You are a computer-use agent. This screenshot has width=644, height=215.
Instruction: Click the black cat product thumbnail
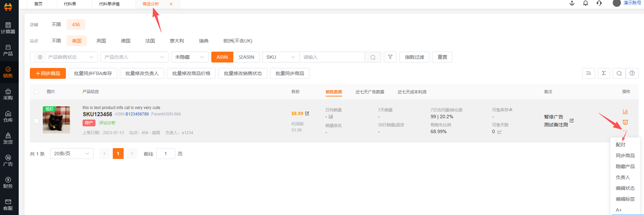(x=56, y=120)
